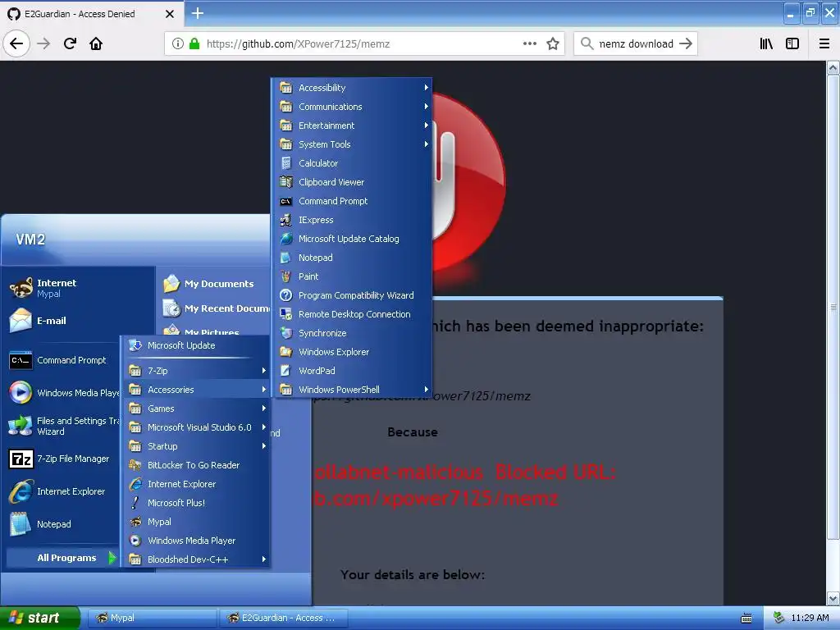Open IExpress from the Accessories menu

point(352,220)
